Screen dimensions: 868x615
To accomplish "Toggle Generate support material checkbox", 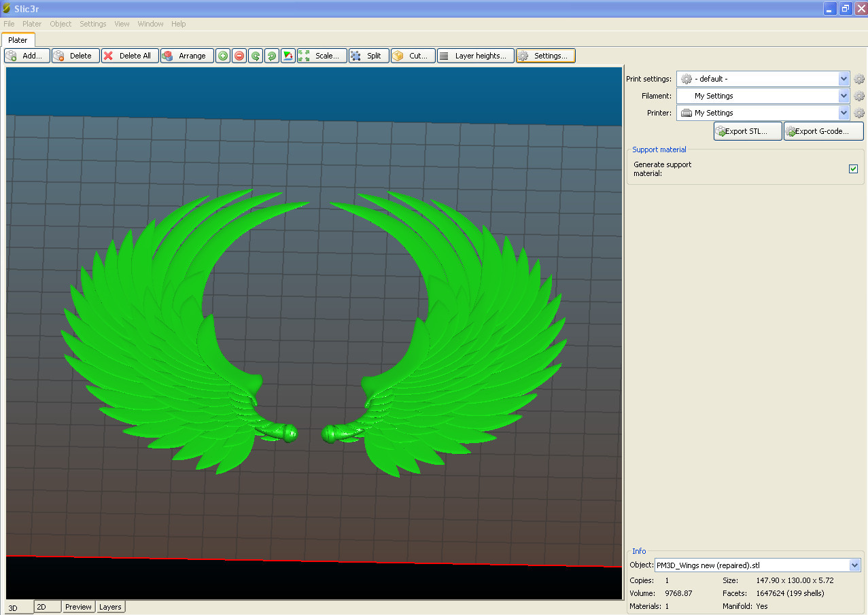I will tap(854, 169).
